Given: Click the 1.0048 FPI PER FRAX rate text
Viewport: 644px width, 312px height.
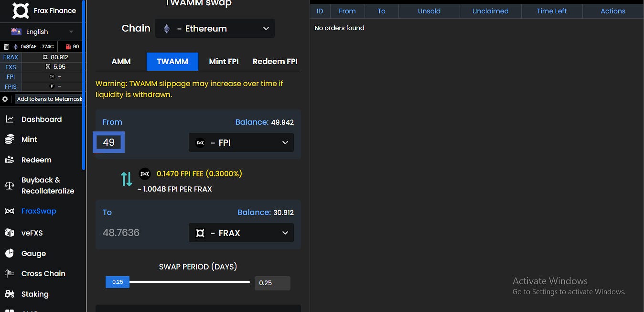Looking at the screenshot, I should 175,189.
